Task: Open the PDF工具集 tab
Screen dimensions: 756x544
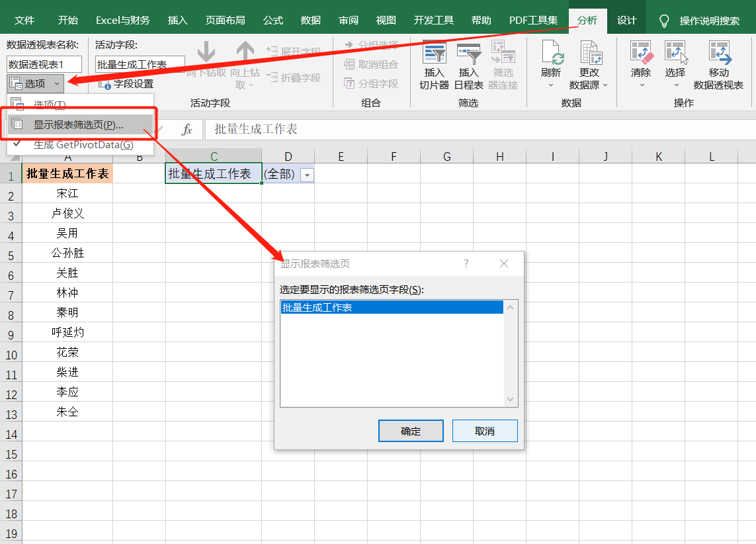Action: click(x=533, y=21)
